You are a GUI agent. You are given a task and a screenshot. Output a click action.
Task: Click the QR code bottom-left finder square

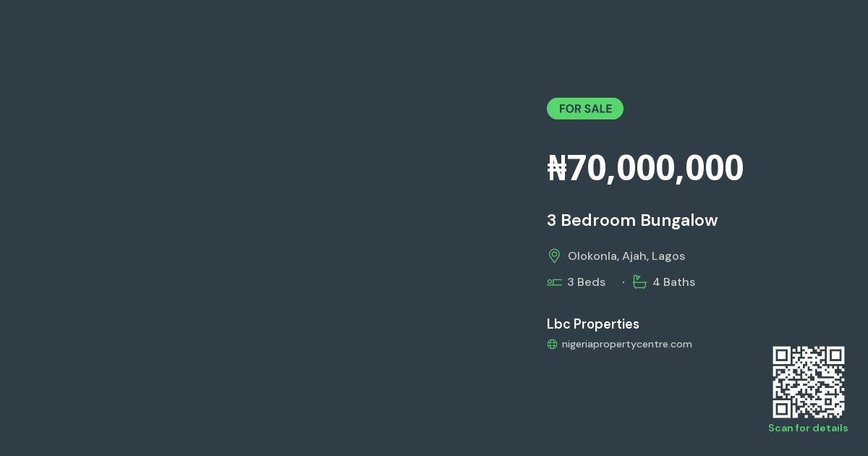pos(781,410)
